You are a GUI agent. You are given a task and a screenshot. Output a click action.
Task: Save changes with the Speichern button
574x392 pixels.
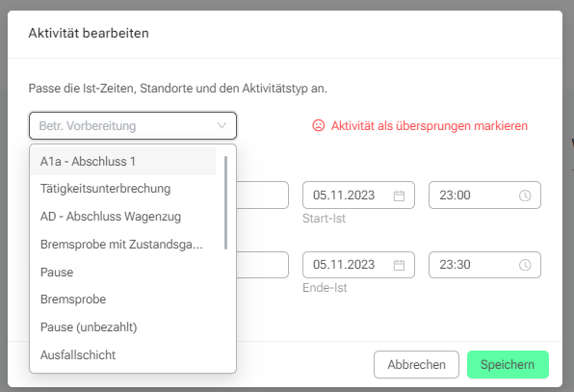pos(508,364)
